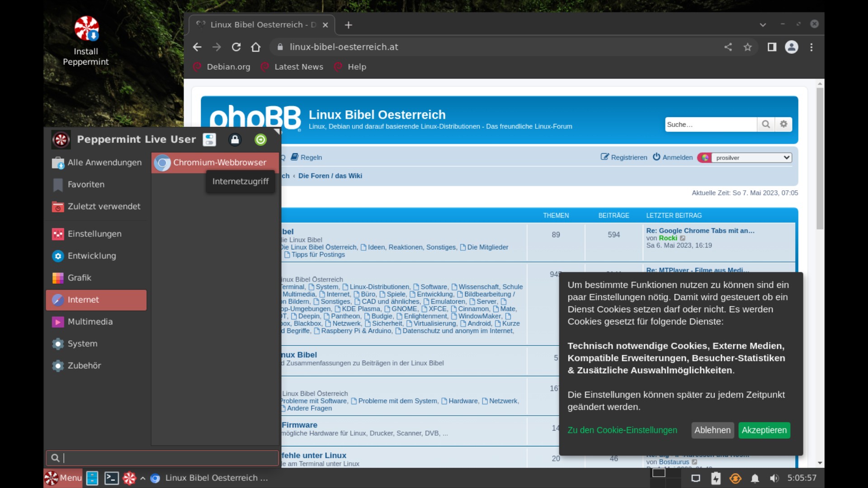Accept cookies with Akzeptieren button
The width and height of the screenshot is (868, 488).
764,430
